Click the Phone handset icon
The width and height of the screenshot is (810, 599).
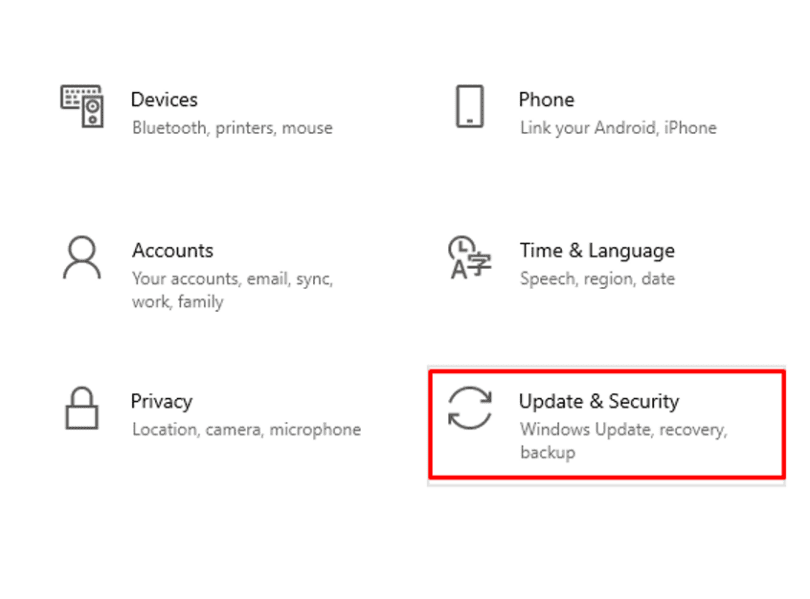tap(469, 106)
